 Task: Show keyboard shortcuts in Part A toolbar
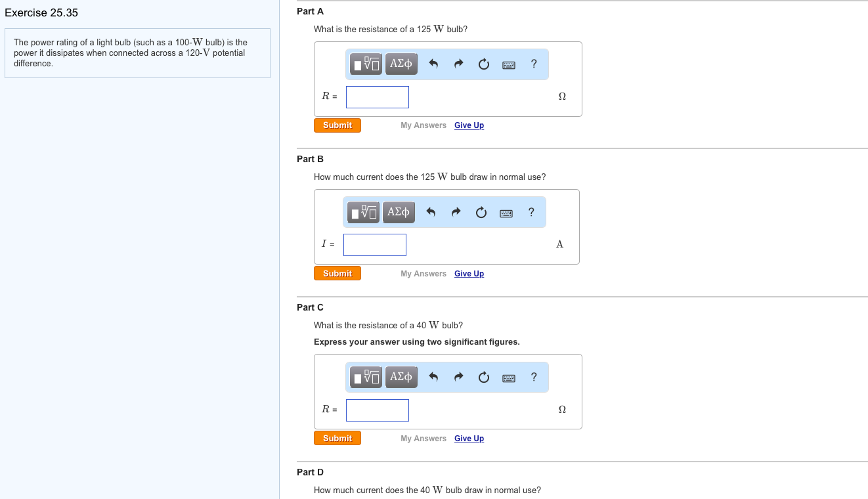[509, 64]
